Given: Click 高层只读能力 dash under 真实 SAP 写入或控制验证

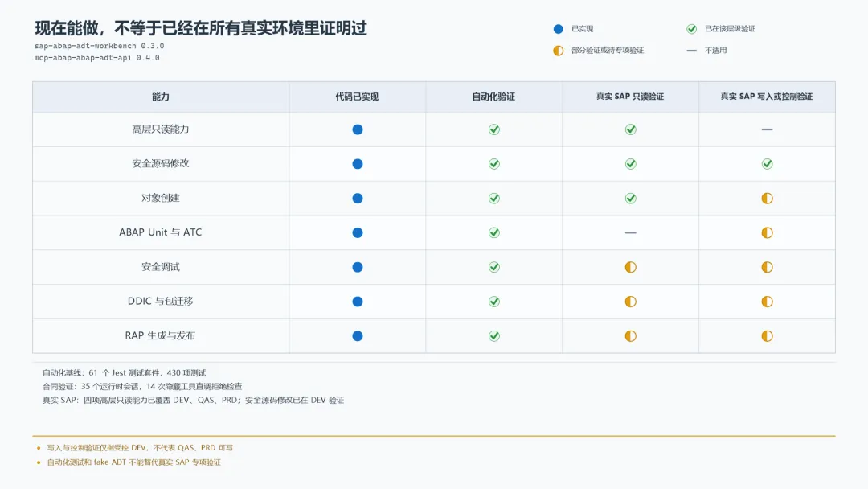Looking at the screenshot, I should [767, 129].
